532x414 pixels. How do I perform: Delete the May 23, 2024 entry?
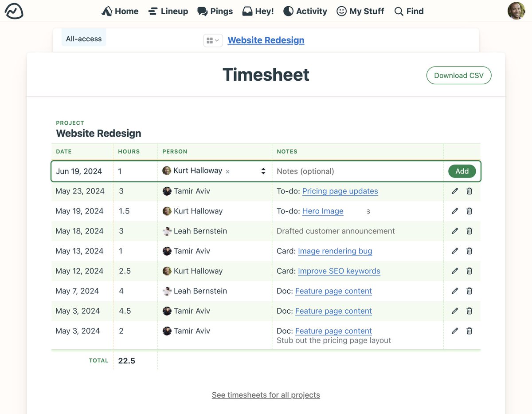pos(469,191)
